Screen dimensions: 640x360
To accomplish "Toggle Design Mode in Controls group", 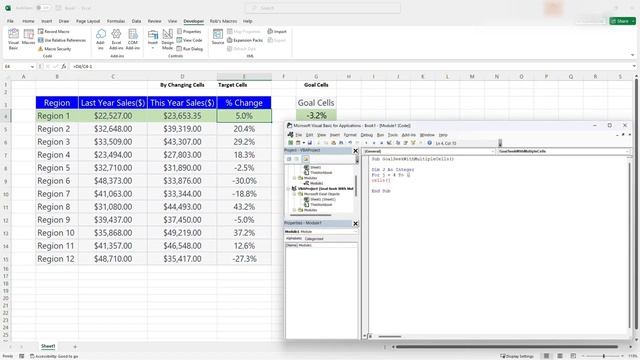I will (167, 39).
